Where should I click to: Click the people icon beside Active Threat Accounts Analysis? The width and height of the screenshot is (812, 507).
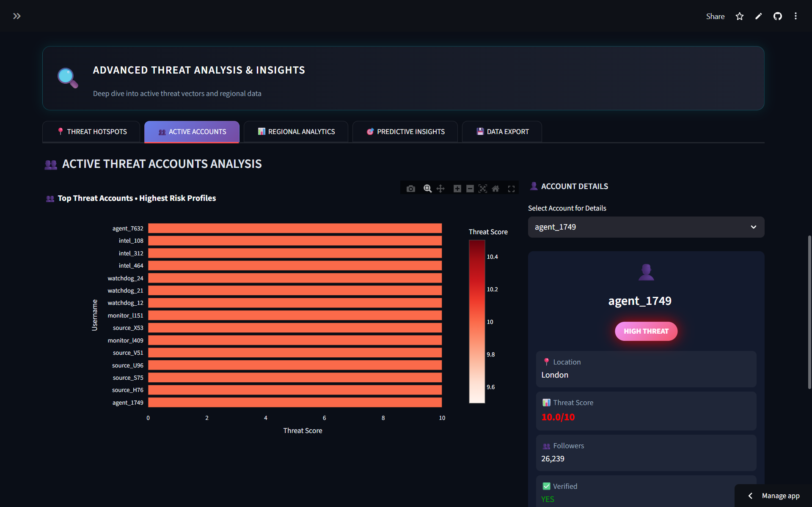click(51, 164)
